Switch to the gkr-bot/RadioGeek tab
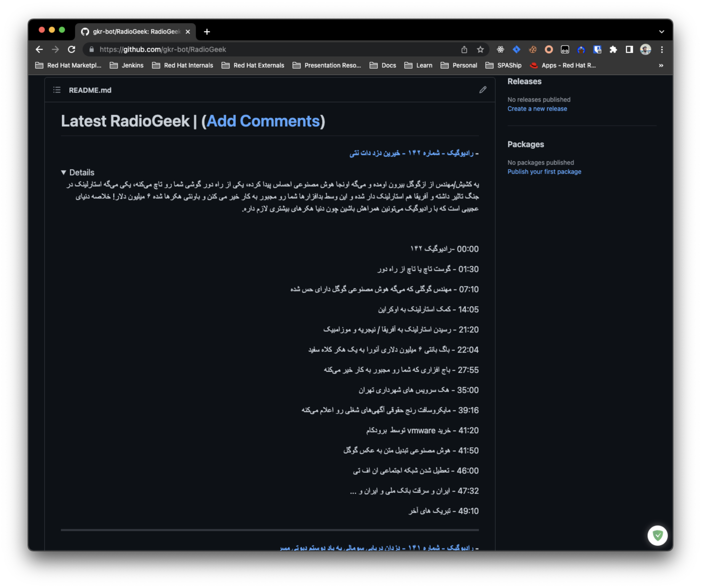The height and width of the screenshot is (588, 701). [x=133, y=31]
